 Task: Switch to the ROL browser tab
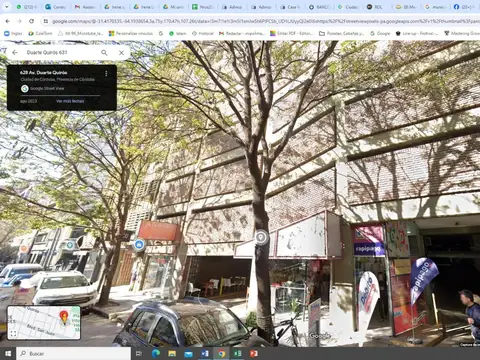click(x=377, y=7)
